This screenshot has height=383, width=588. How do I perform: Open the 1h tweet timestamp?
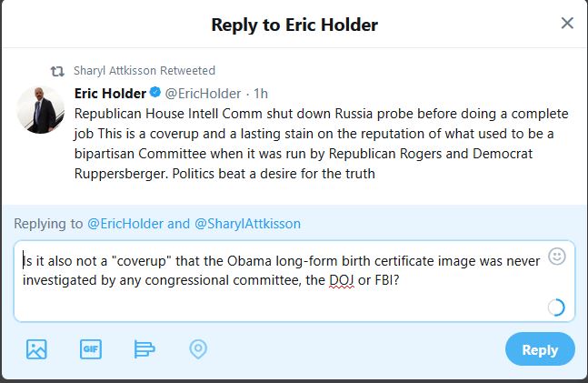pos(262,93)
